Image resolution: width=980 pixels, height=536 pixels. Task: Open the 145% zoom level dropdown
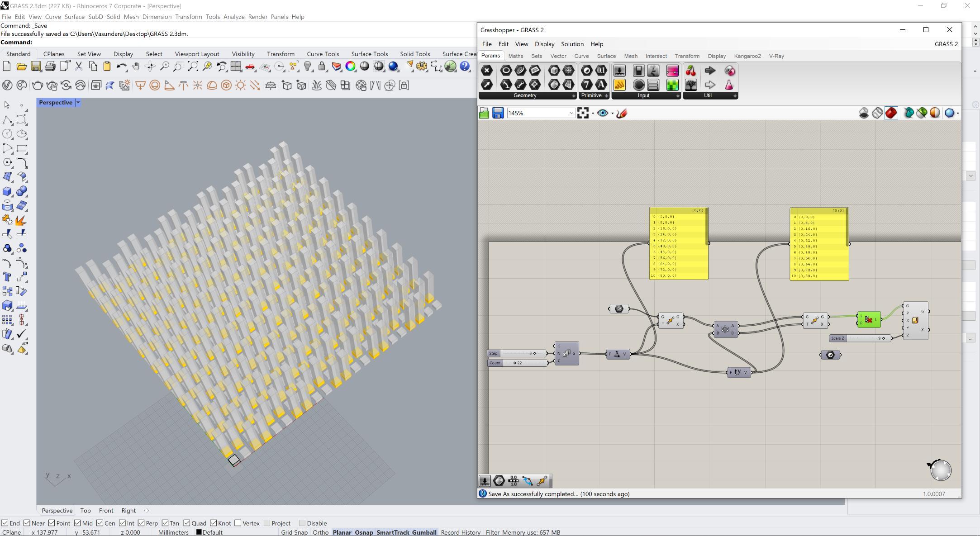571,113
